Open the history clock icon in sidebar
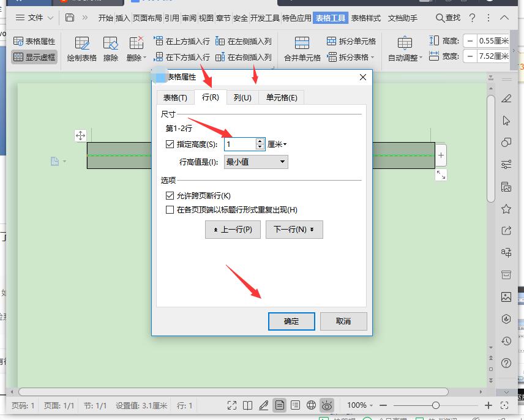Image resolution: width=524 pixels, height=420 pixels. pyautogui.click(x=506, y=341)
